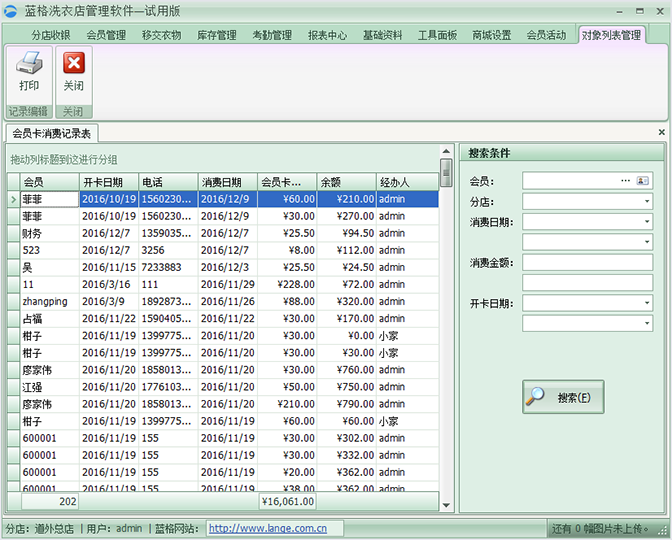This screenshot has width=672, height=540.
Task: Click member card picker icon in 会员 field
Action: click(x=642, y=181)
